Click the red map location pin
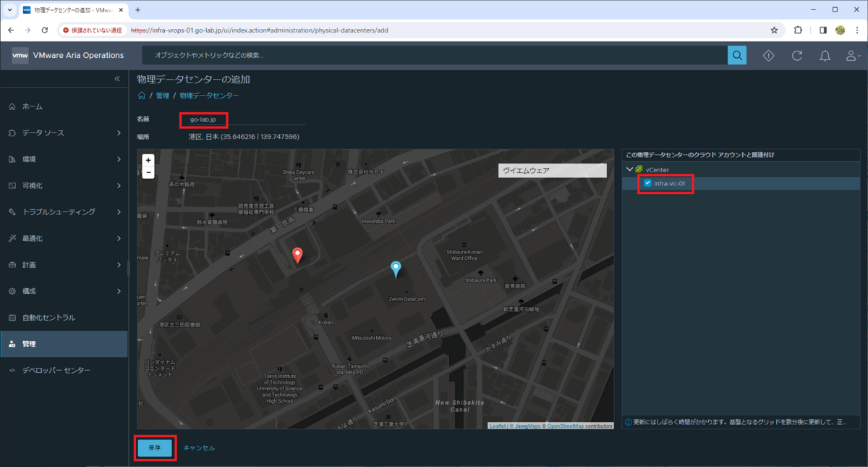The height and width of the screenshot is (467, 868). click(x=297, y=255)
